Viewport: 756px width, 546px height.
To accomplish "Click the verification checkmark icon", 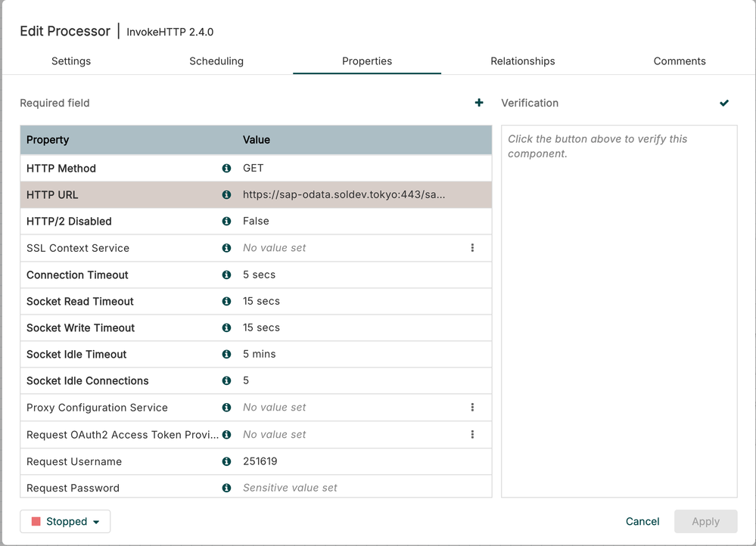I will click(x=724, y=103).
